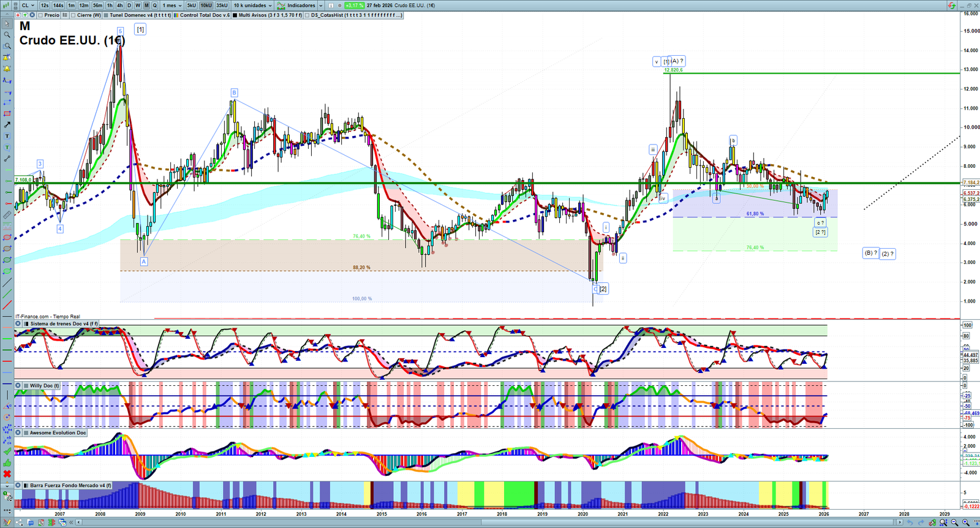Switch to the 4h timeframe
This screenshot has height=528, width=980.
pos(119,5)
